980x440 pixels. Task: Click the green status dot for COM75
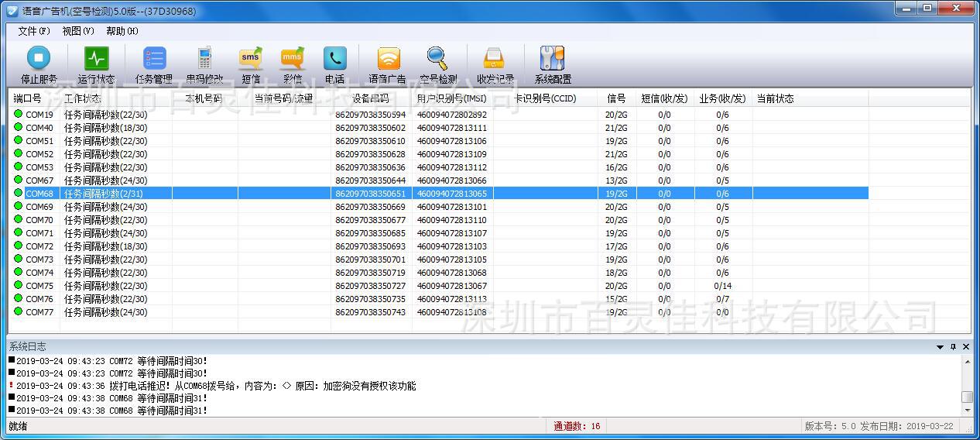tap(18, 285)
